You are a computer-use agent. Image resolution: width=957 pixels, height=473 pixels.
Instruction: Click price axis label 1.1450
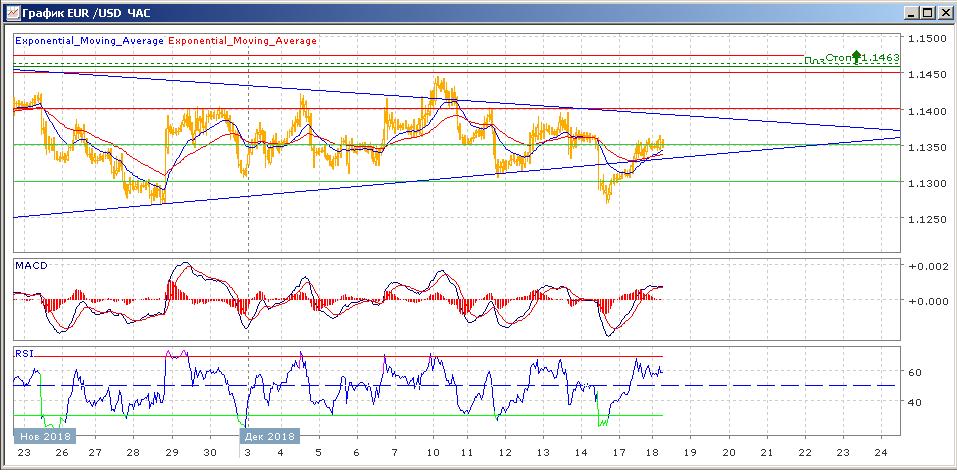click(x=927, y=75)
